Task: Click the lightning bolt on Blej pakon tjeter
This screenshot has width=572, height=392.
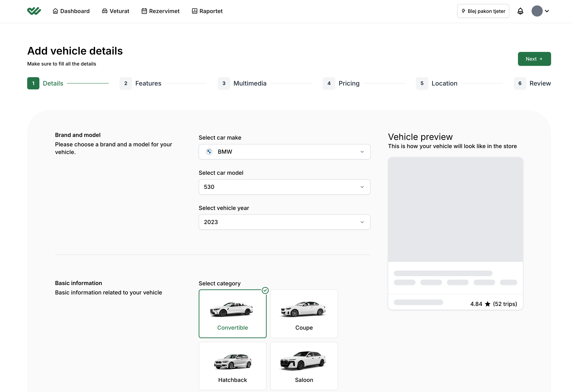Action: pos(463,11)
